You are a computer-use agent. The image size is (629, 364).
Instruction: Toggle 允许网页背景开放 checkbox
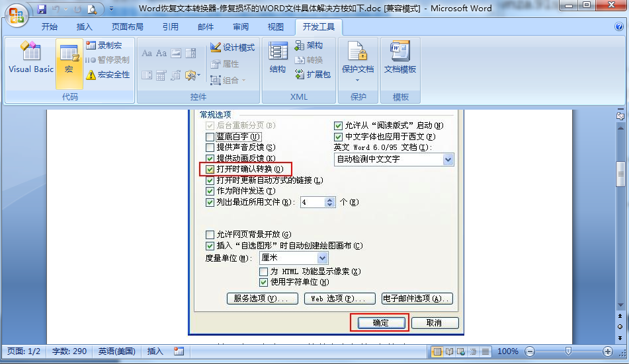click(x=210, y=235)
